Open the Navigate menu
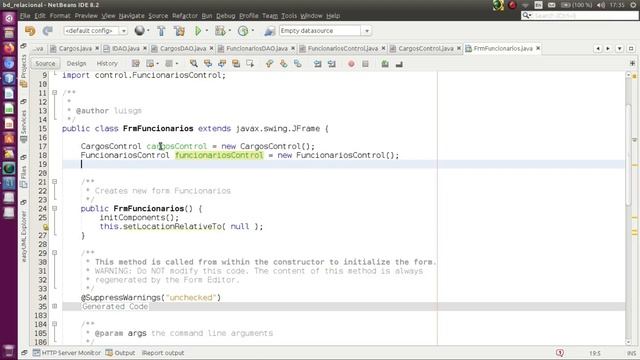This screenshot has height=360, width=640. tap(131, 16)
